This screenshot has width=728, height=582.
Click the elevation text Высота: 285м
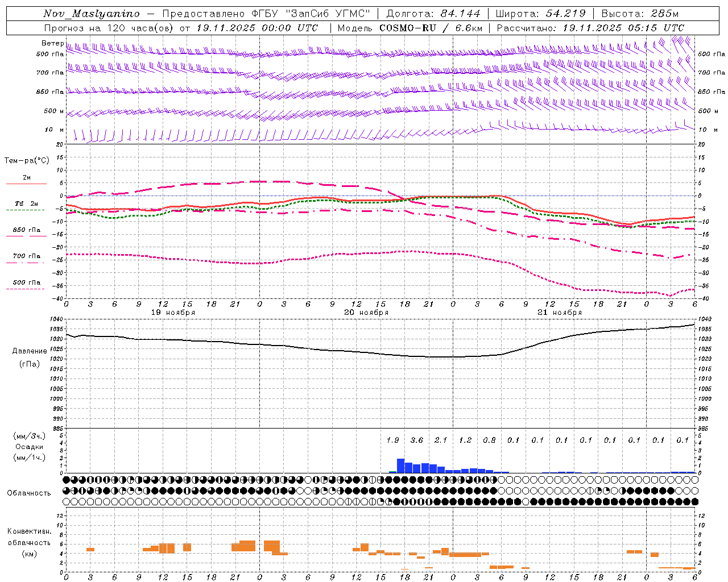[x=640, y=14]
